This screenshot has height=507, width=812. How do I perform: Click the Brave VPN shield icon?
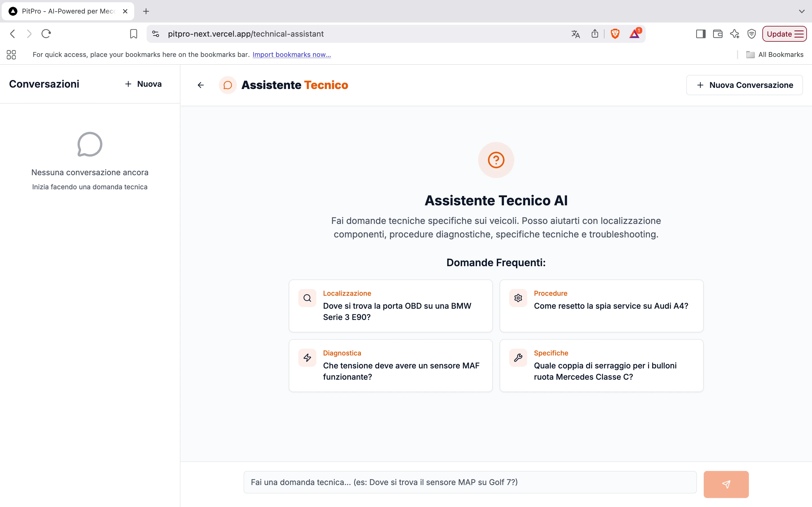[751, 34]
